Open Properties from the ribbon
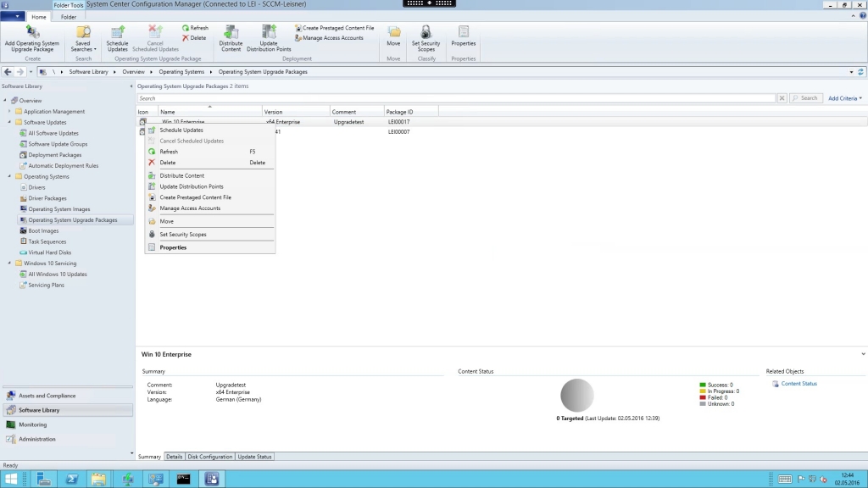The height and width of the screenshot is (488, 868). click(x=464, y=36)
